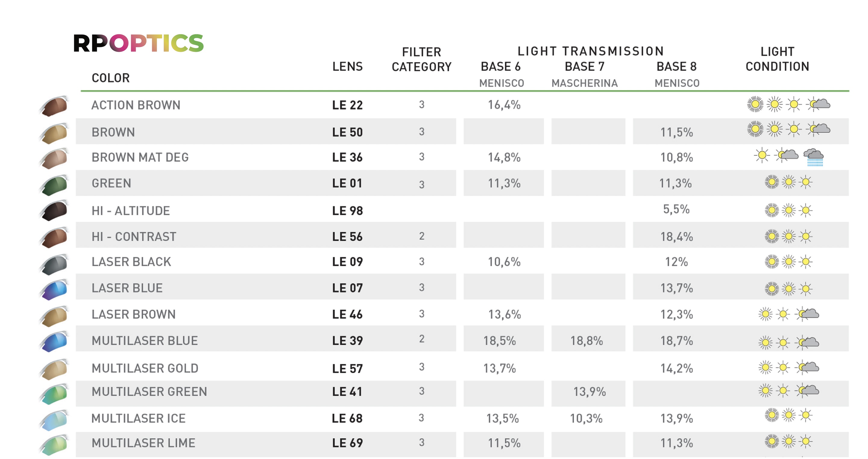868x459 pixels.
Task: Click the 18,8% value in Multilaser Blue row
Action: coord(587,341)
